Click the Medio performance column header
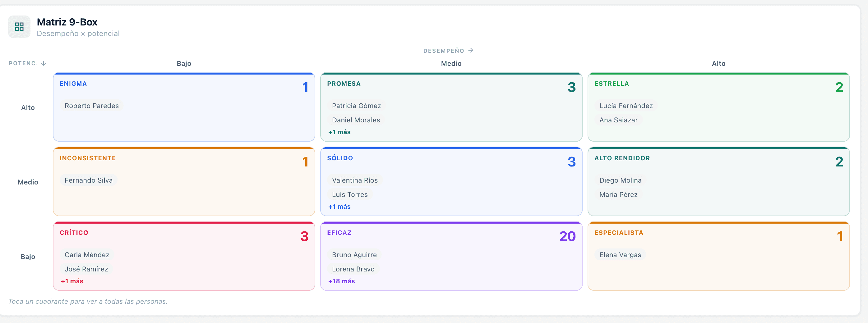Image resolution: width=868 pixels, height=323 pixels. [x=451, y=63]
